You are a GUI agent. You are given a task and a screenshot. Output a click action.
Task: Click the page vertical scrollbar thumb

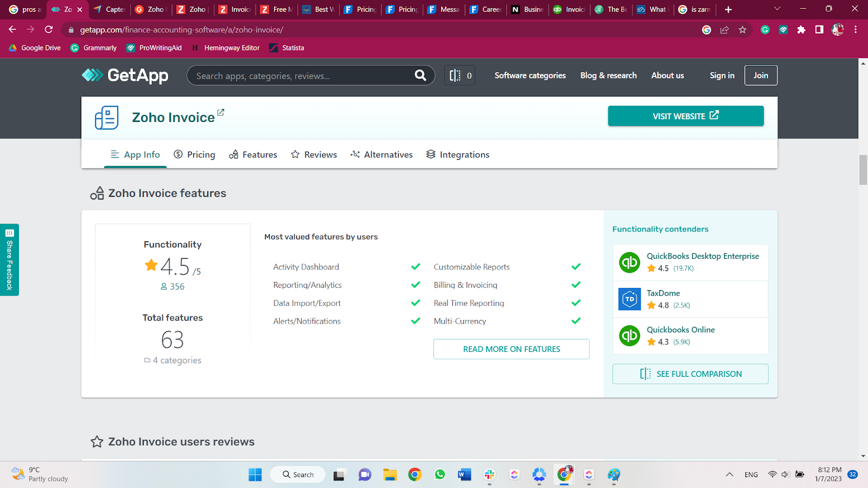pos(863,170)
